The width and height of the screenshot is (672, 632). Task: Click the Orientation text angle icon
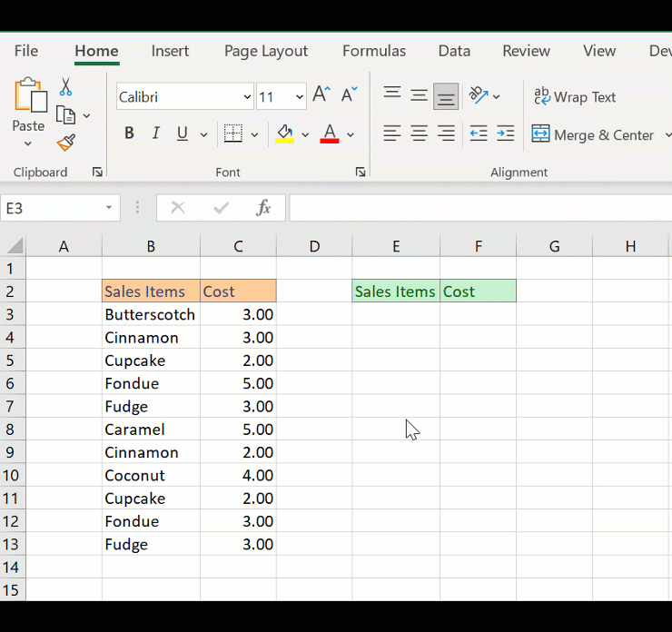pyautogui.click(x=479, y=95)
